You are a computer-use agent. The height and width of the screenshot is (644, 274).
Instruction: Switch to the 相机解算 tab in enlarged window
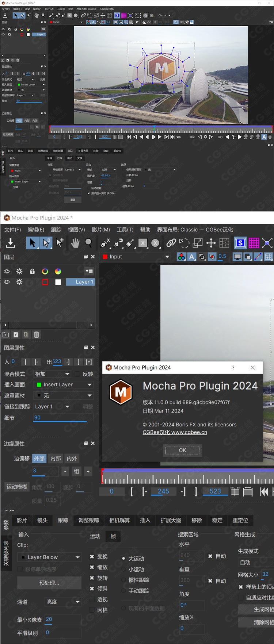point(119,520)
